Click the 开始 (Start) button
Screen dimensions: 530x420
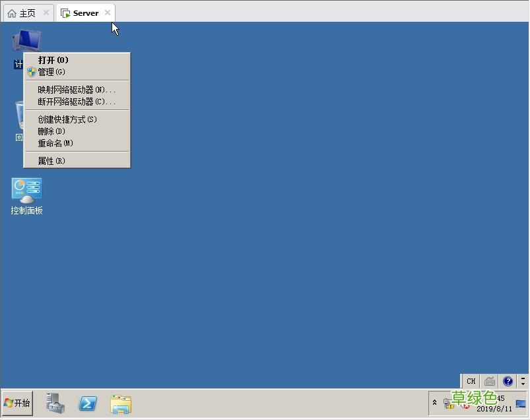(17, 404)
